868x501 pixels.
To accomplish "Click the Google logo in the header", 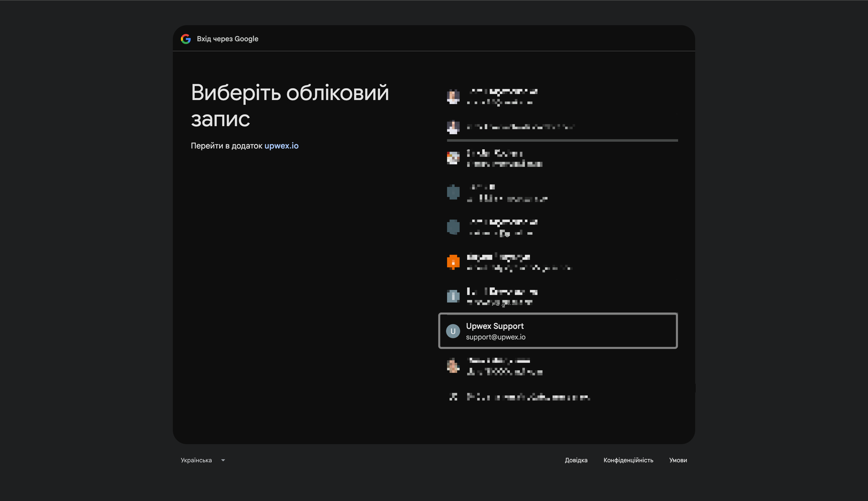I will click(x=186, y=39).
